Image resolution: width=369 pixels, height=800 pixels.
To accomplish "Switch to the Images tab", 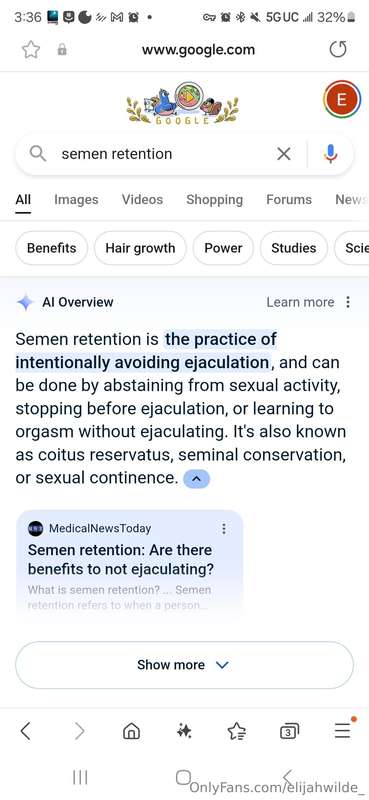I will point(76,199).
